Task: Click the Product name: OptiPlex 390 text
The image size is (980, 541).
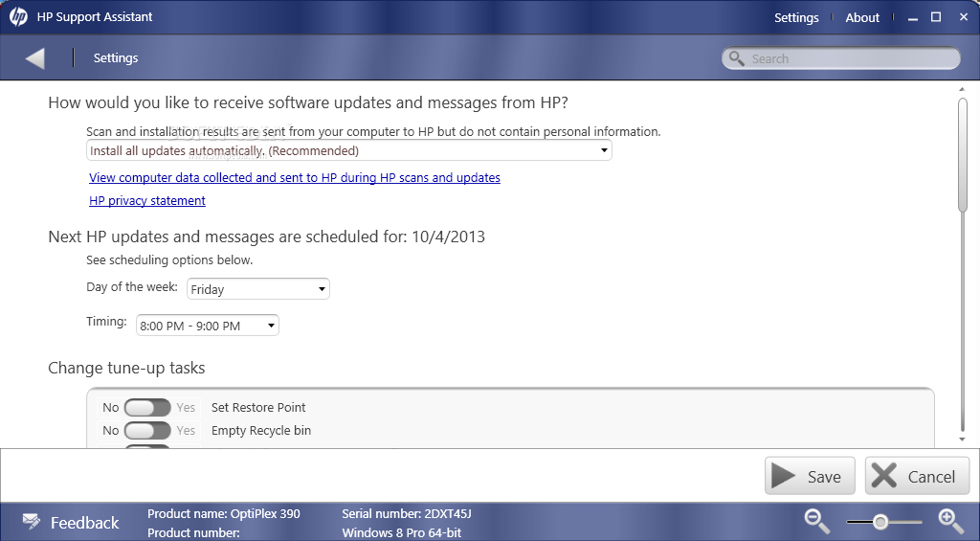Action: click(x=224, y=514)
